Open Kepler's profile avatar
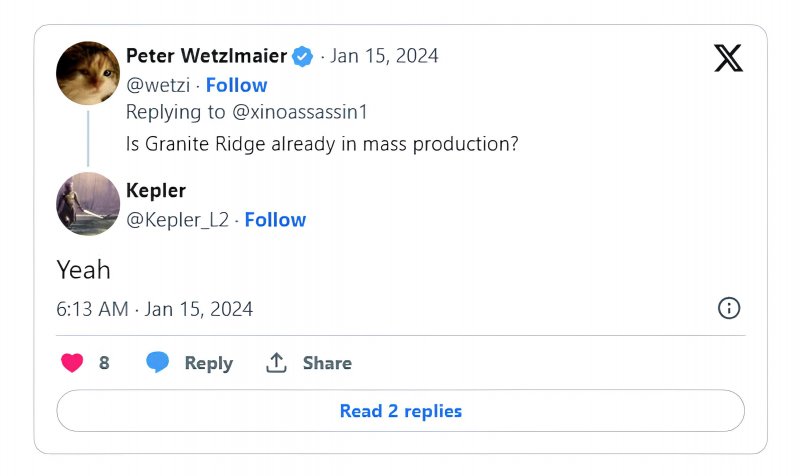The height and width of the screenshot is (476, 800). click(88, 204)
